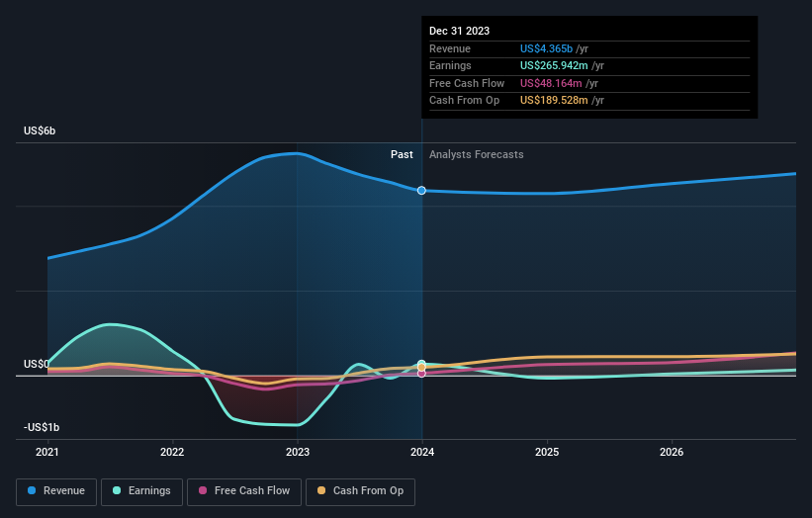
Task: Click the US$48.164m free cash flow value
Action: (x=551, y=83)
